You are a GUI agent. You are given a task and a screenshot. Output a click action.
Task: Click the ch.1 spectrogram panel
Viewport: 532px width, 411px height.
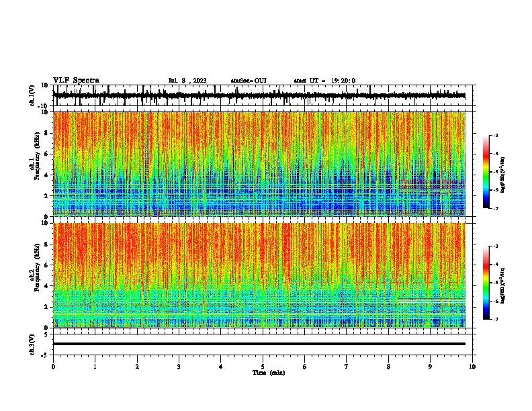click(x=259, y=164)
